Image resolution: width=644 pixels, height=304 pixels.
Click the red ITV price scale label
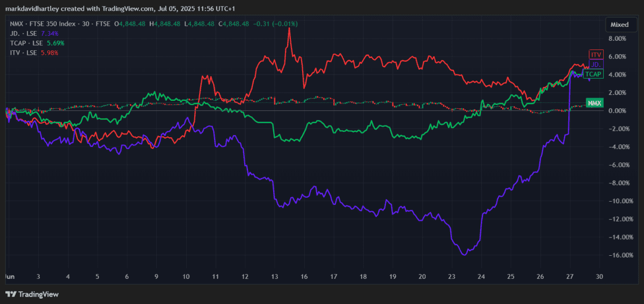596,55
